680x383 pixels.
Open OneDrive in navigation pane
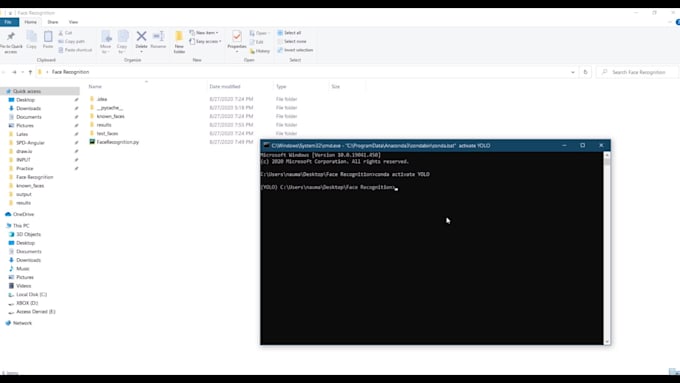[x=20, y=214]
